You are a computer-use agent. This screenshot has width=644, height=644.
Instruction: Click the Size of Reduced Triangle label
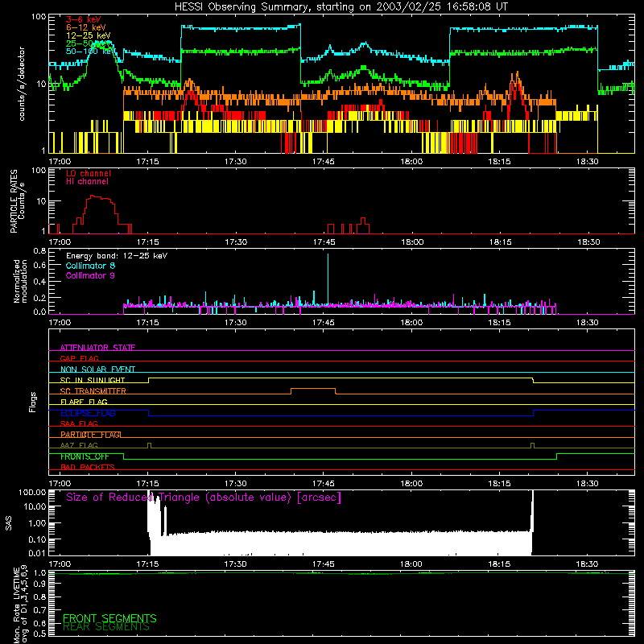coord(204,497)
